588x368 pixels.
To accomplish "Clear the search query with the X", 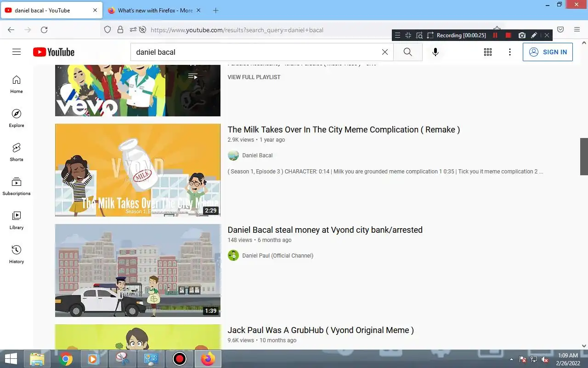I will (385, 52).
